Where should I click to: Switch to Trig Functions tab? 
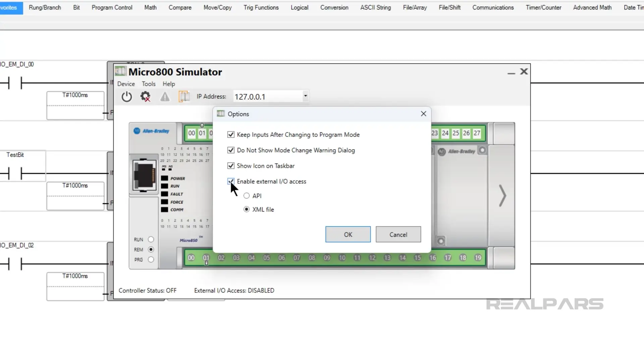[x=261, y=7]
